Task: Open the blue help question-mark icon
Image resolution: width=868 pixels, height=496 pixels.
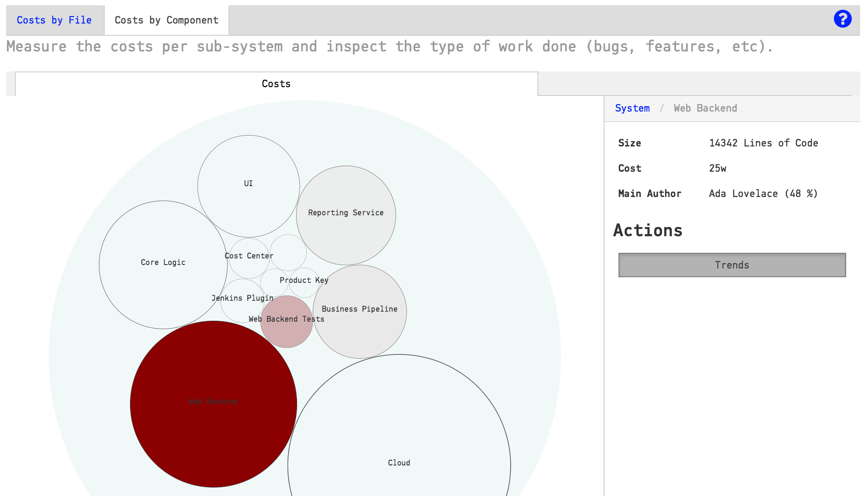Action: click(x=842, y=19)
